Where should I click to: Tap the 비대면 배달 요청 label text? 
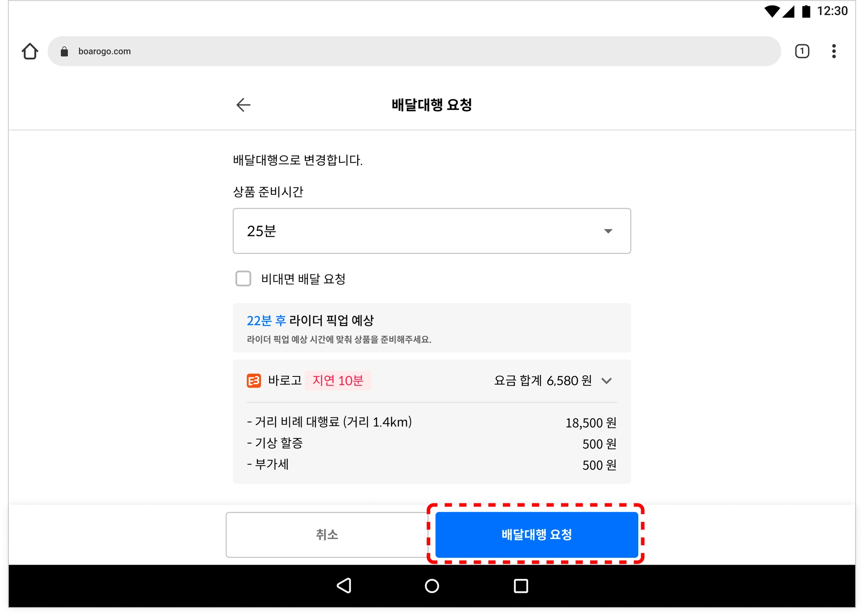tap(303, 279)
